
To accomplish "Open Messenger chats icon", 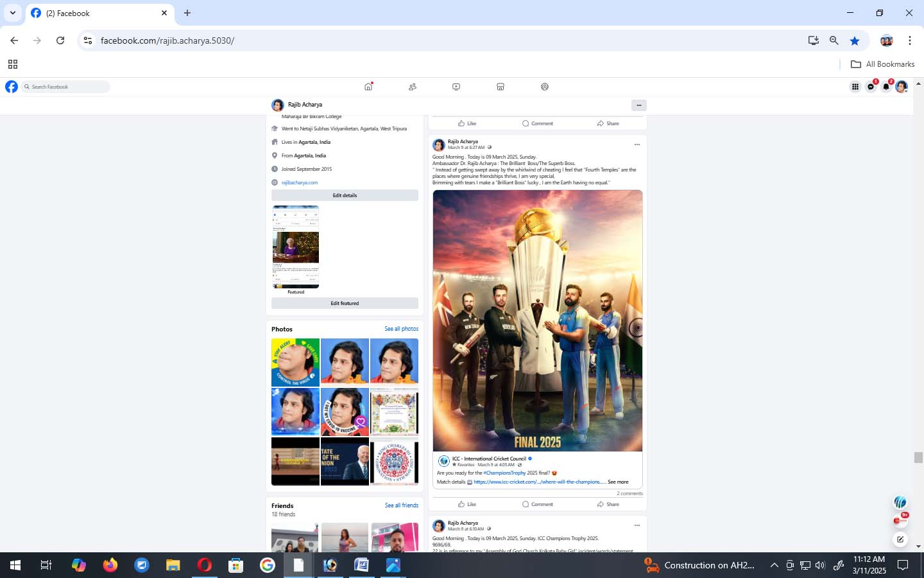I will tap(871, 87).
